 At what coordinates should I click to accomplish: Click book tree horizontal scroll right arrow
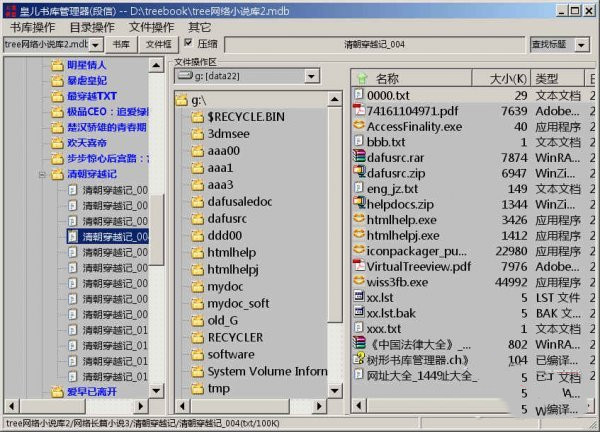(140, 406)
